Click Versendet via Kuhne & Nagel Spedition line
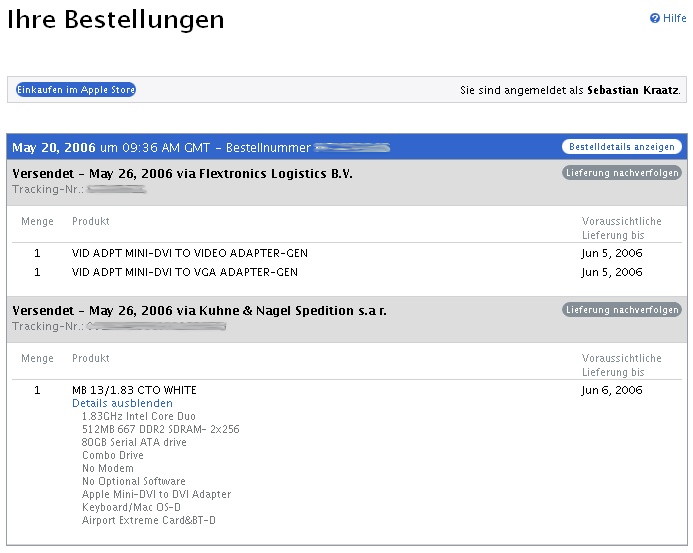This screenshot has height=553, width=693. (x=199, y=311)
